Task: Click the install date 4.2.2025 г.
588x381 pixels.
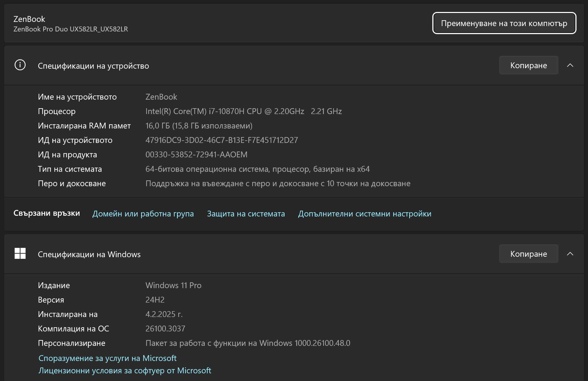Action: pyautogui.click(x=164, y=314)
